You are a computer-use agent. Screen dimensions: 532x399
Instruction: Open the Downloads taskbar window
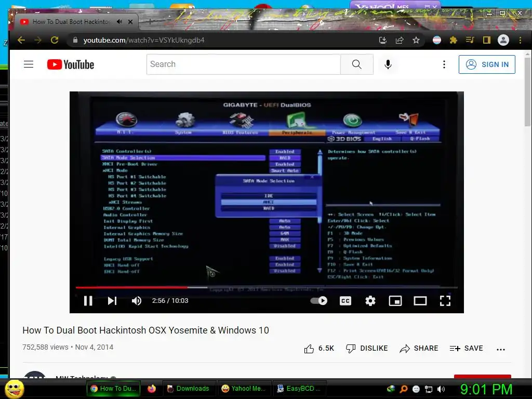point(189,389)
